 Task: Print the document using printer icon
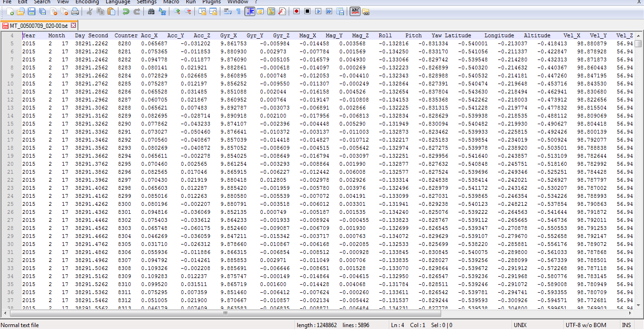[x=75, y=11]
